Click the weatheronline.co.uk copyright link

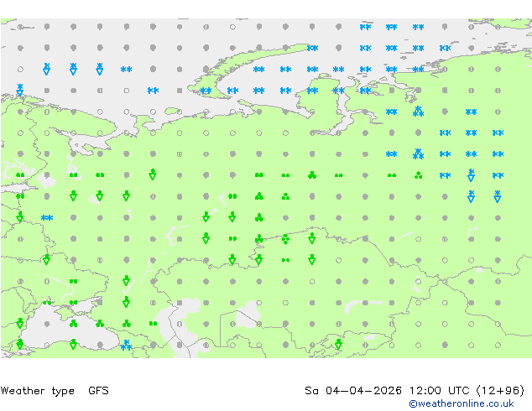coord(461,403)
